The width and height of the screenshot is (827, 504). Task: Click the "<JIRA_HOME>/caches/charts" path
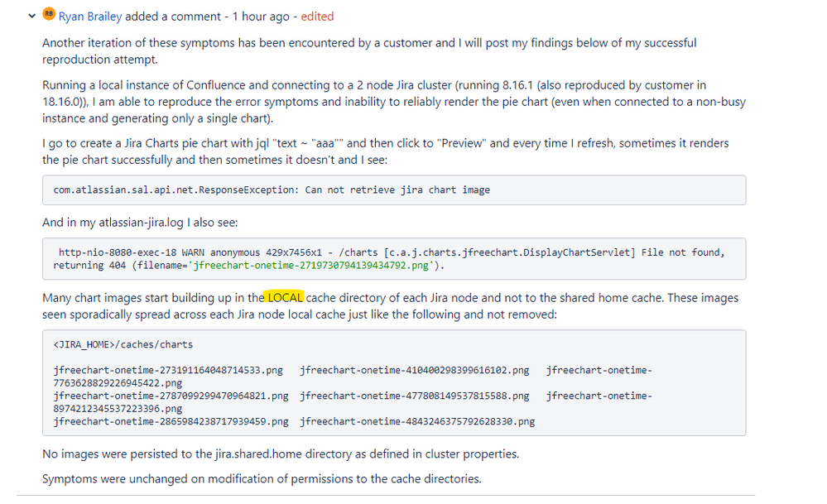coord(123,345)
